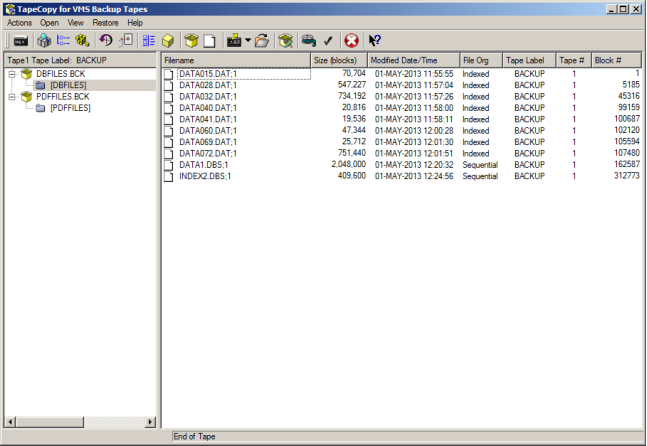Image resolution: width=647 pixels, height=446 pixels.
Task: Click the box-with-magnifier search icon
Action: click(x=286, y=40)
